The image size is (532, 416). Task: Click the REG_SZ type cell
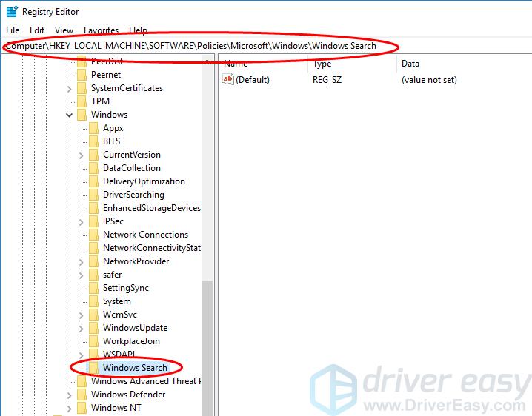click(x=327, y=80)
